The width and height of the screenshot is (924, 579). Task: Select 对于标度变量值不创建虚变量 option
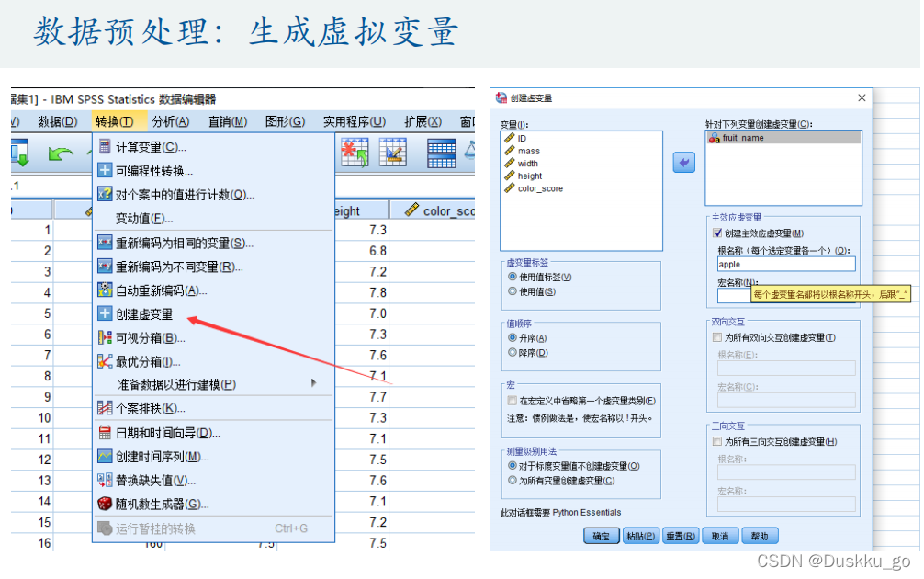coord(513,466)
